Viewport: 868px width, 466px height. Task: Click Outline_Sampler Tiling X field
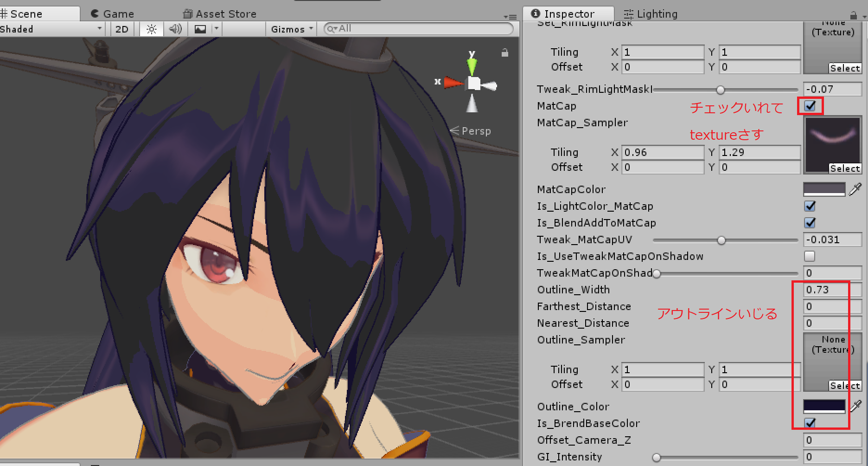pos(663,369)
